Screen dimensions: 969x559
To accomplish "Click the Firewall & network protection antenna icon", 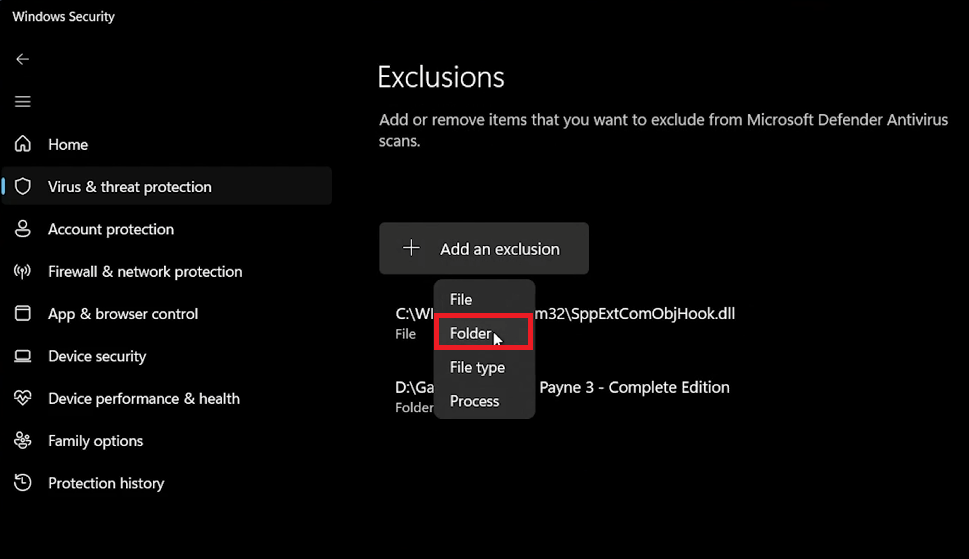I will (x=23, y=271).
